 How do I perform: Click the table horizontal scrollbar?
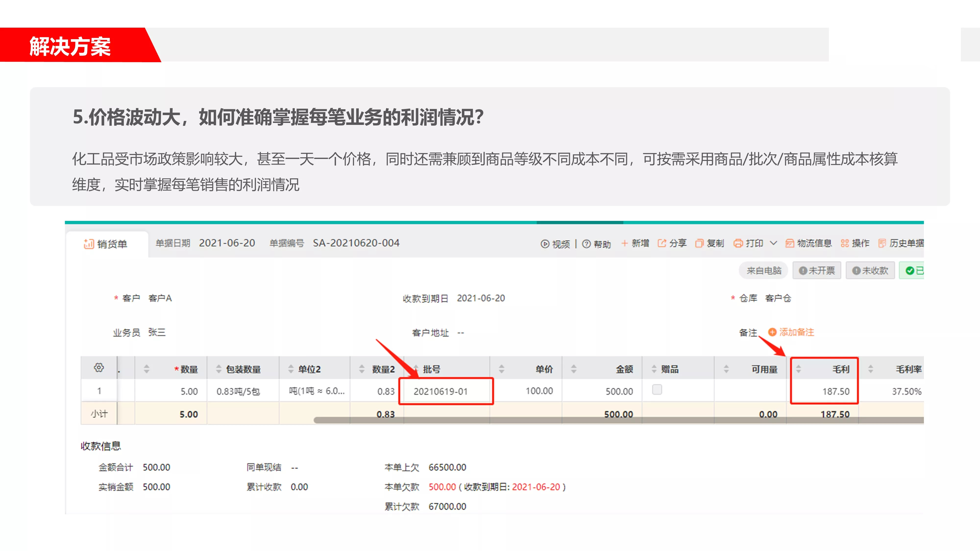point(619,420)
